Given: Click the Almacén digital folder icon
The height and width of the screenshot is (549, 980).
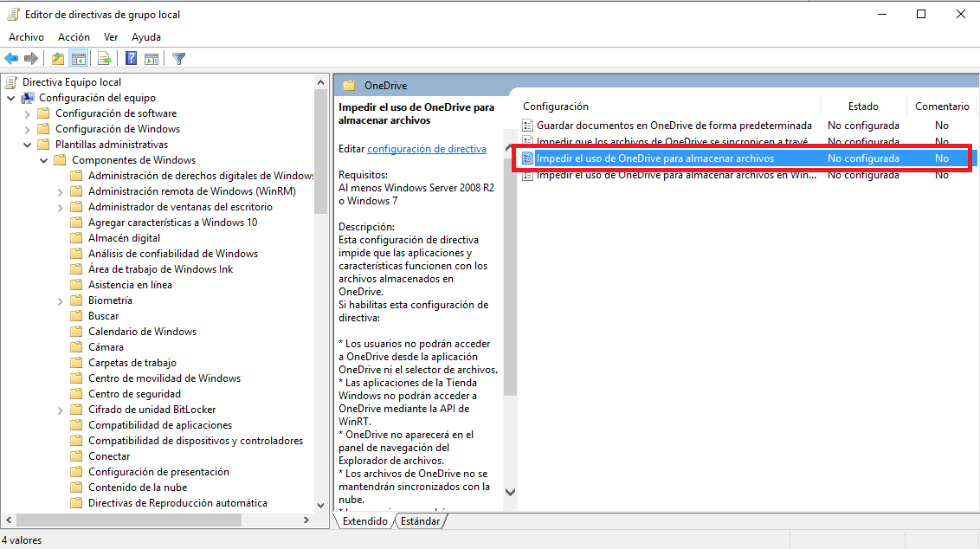Looking at the screenshot, I should [x=76, y=237].
